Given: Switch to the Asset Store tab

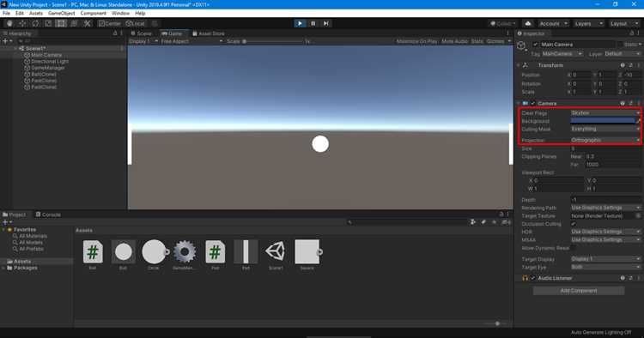Looking at the screenshot, I should pyautogui.click(x=209, y=33).
